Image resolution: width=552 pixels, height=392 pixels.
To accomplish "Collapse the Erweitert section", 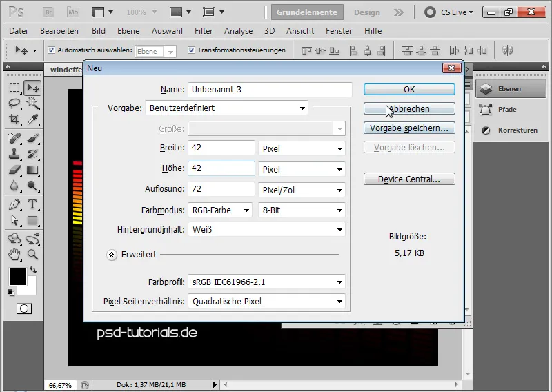I will coord(112,255).
